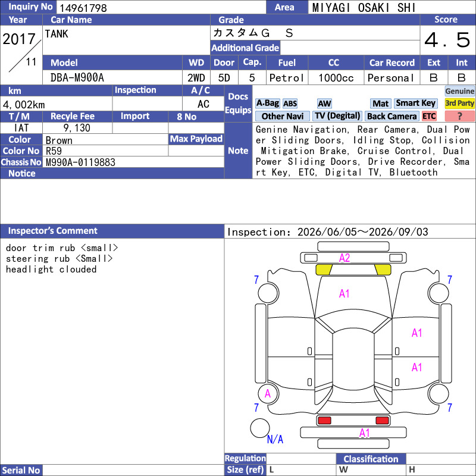Image resolution: width=476 pixels, height=476 pixels.
Task: Toggle the yellow 3rd Party tag
Action: [x=459, y=104]
